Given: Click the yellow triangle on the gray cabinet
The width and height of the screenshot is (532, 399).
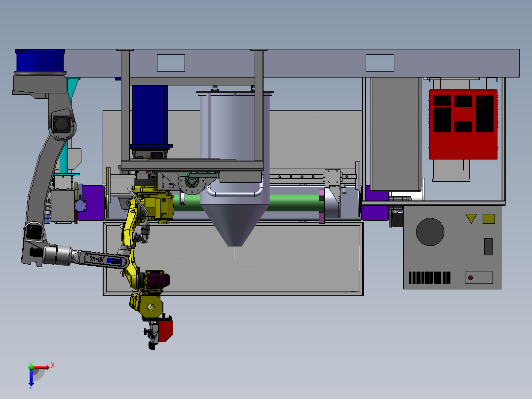Looking at the screenshot, I should [471, 218].
